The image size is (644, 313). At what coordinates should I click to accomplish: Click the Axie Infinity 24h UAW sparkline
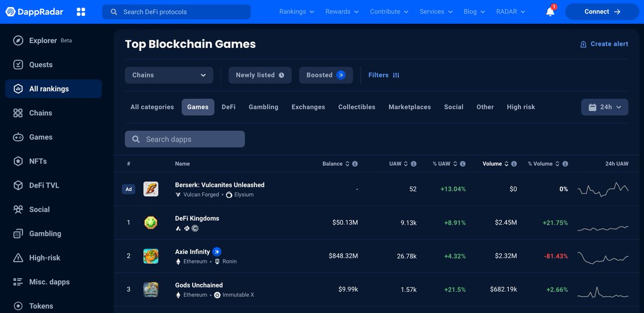click(603, 257)
